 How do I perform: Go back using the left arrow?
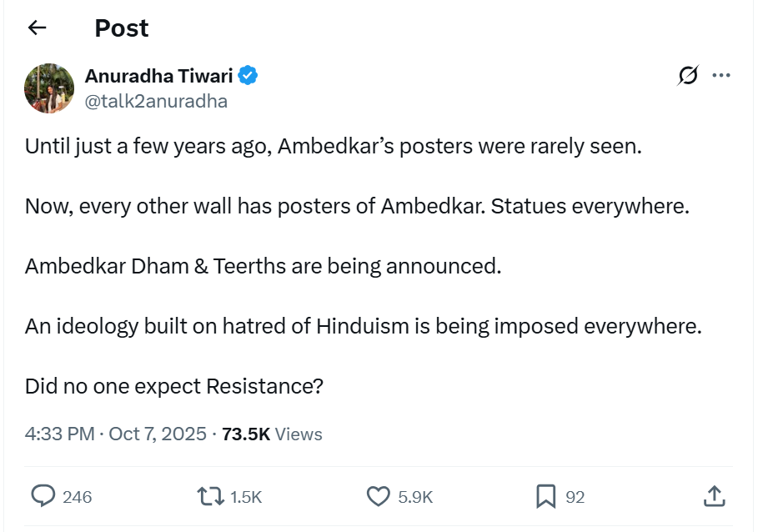[x=37, y=28]
